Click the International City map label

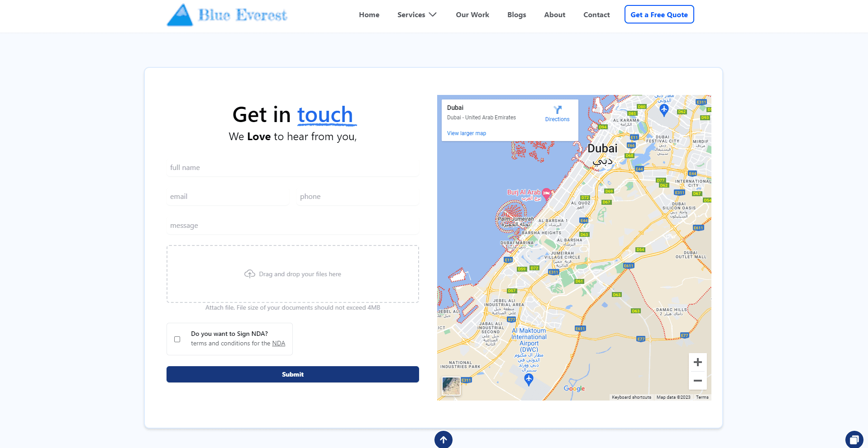point(693,183)
